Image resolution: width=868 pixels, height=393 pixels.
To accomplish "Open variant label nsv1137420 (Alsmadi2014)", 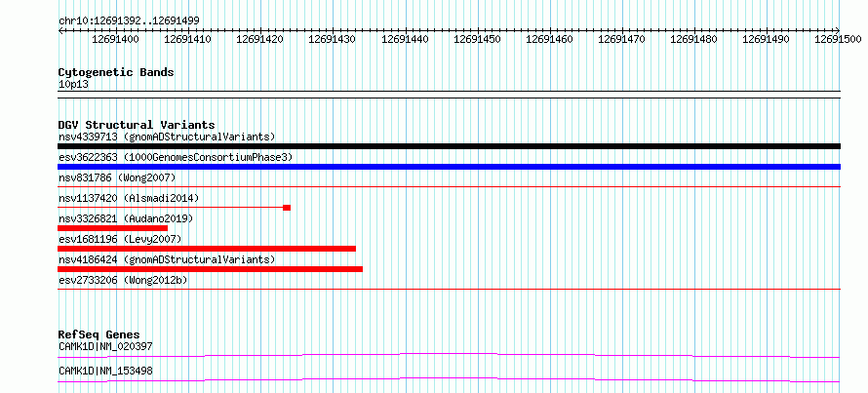I will 129,198.
